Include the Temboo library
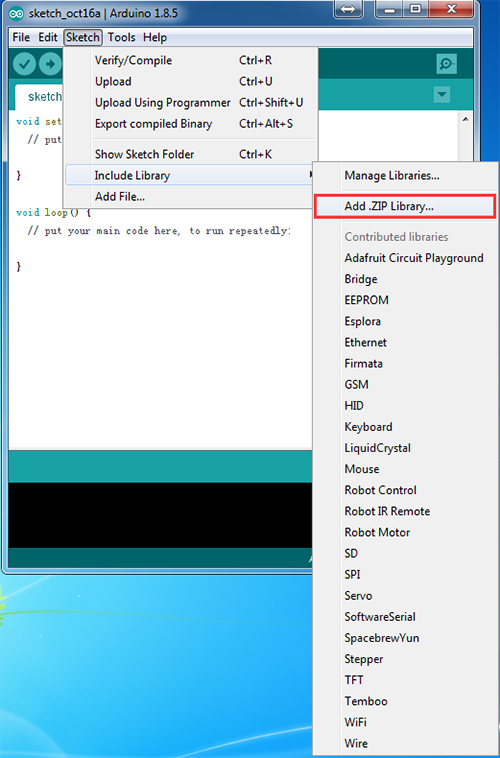Viewport: 500px width, 758px height. (x=405, y=701)
